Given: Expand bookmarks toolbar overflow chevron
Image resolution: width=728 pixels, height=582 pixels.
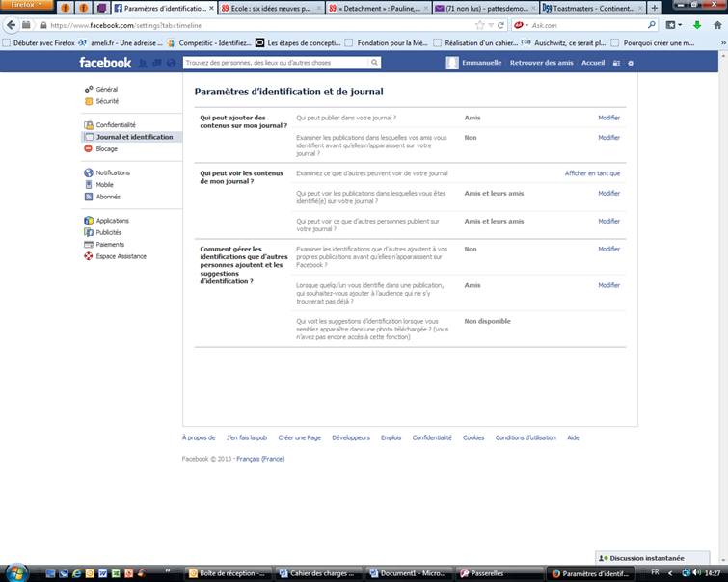Looking at the screenshot, I should click(x=723, y=42).
